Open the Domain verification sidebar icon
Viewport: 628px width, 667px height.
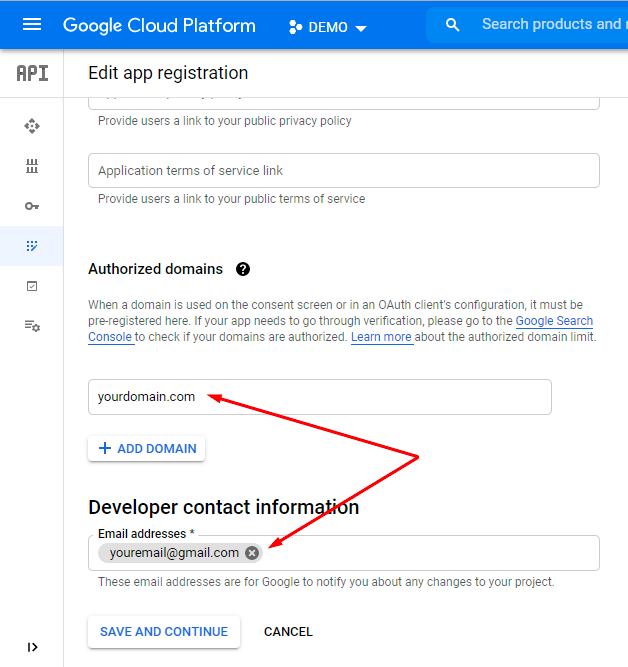[32, 286]
